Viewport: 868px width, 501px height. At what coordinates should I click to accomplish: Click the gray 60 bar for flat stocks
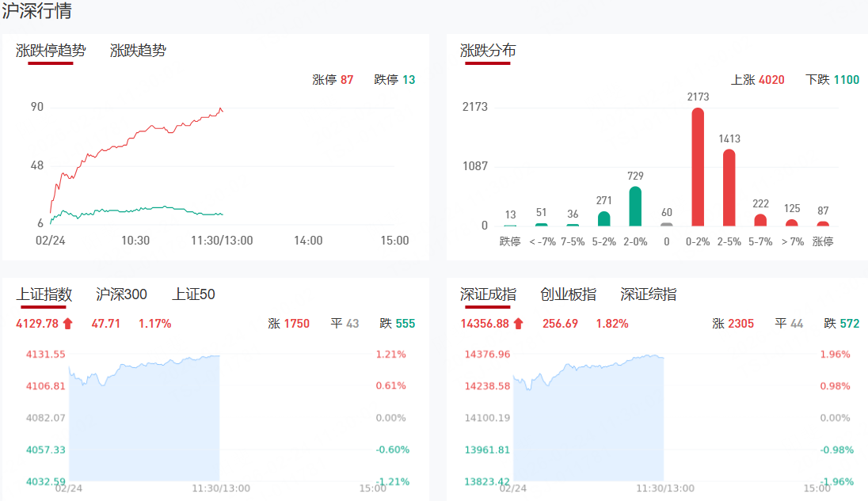coord(667,225)
